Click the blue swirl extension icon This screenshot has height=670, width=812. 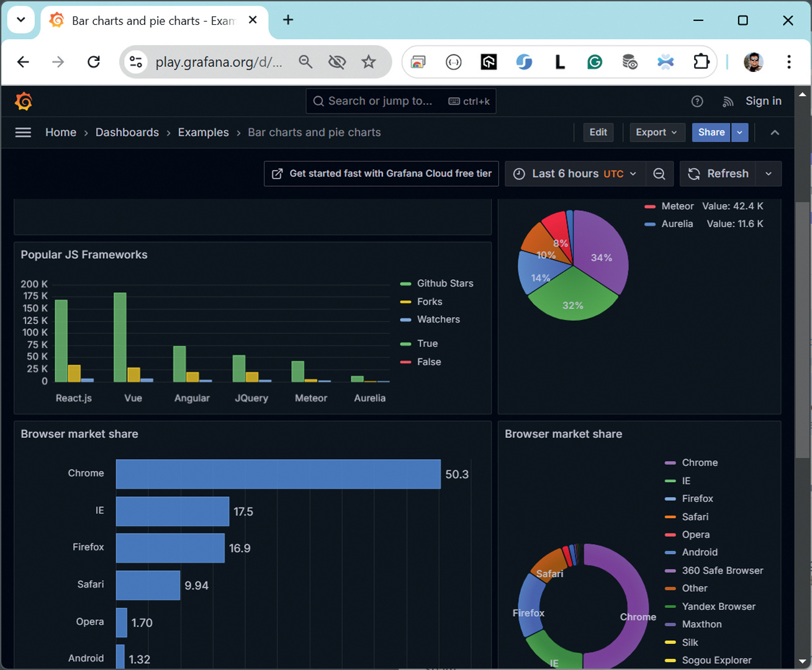(x=524, y=62)
